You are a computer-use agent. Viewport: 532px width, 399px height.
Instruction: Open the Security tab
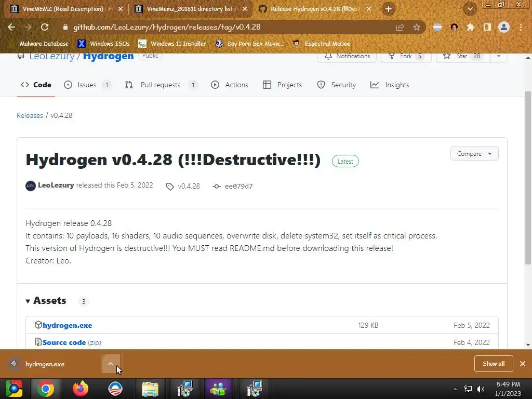(337, 85)
